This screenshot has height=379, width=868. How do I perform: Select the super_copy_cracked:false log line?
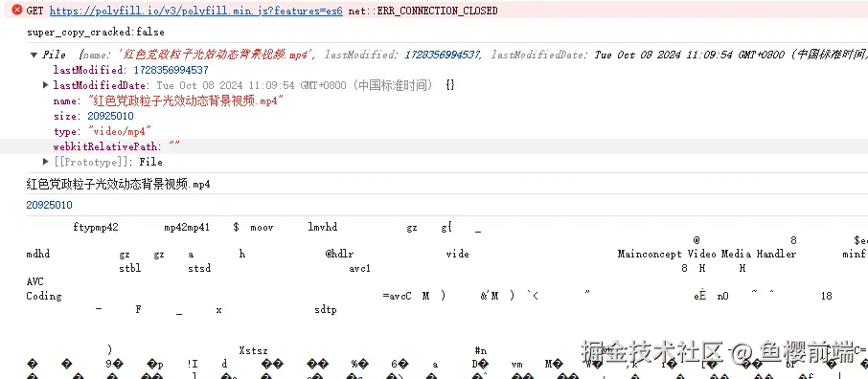pyautogui.click(x=96, y=33)
